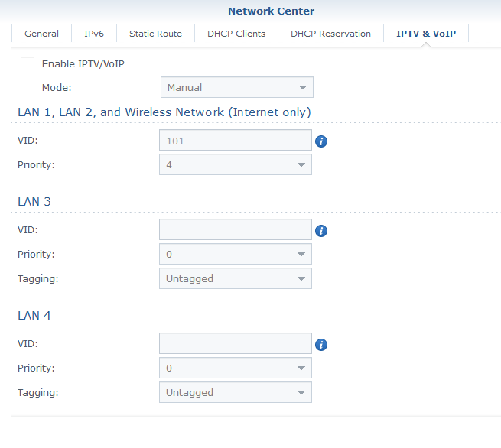Open the DHCP Reservation tab
This screenshot has height=448, width=501.
tap(330, 34)
